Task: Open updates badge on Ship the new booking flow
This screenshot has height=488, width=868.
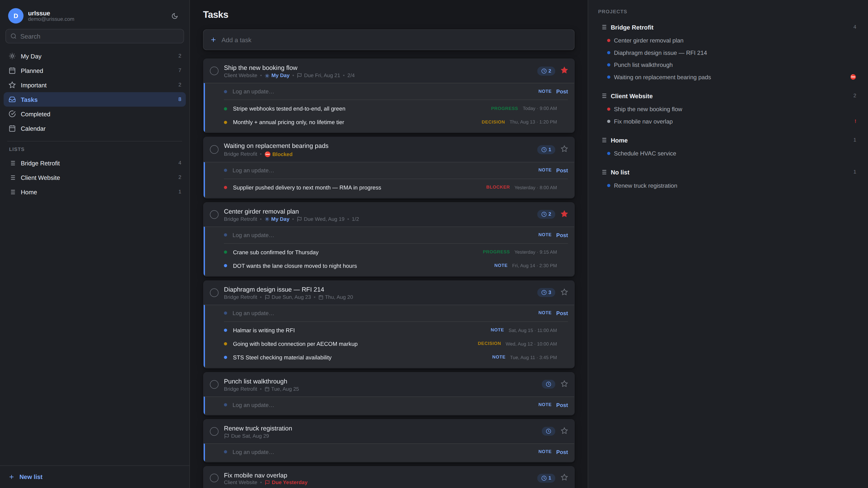Action: [546, 71]
